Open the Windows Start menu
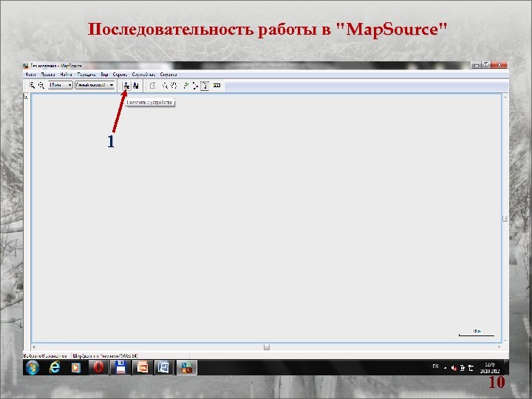Image resolution: width=532 pixels, height=399 pixels. 33,367
